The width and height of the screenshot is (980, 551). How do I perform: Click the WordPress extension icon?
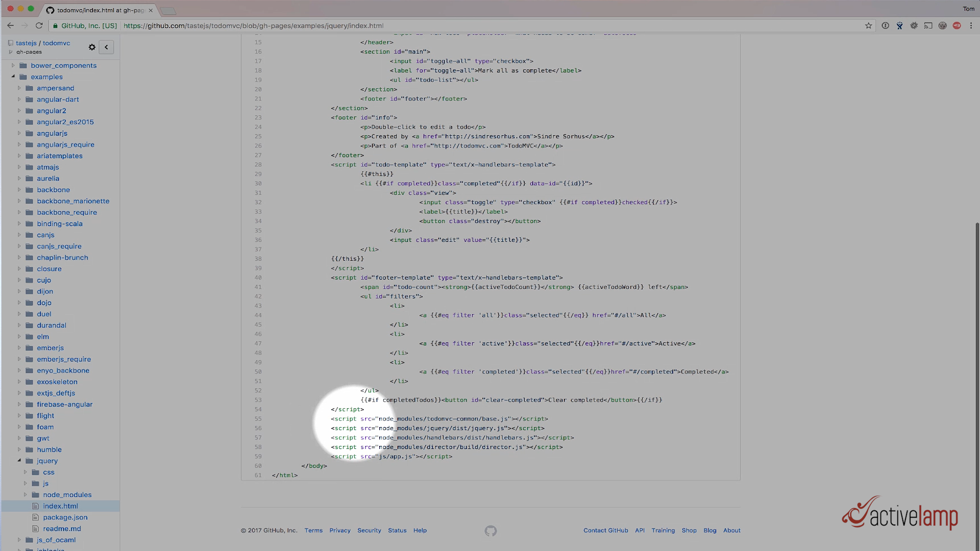[942, 26]
